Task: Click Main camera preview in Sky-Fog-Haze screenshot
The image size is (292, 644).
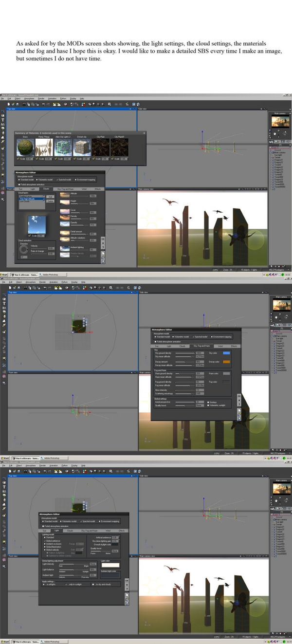Action: point(281,304)
